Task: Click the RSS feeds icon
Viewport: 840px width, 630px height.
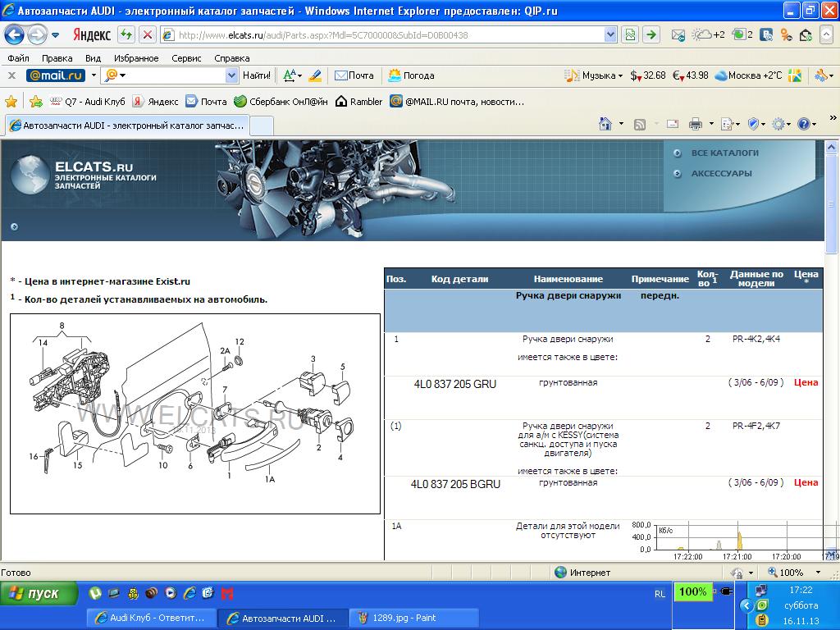Action: tap(640, 125)
